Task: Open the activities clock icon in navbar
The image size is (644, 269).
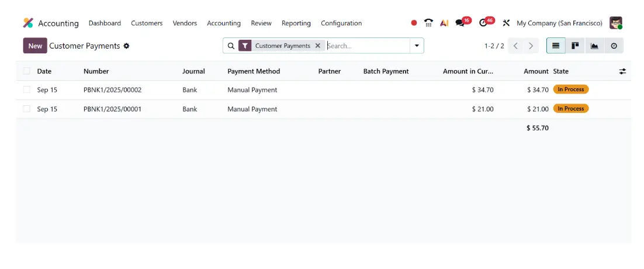Action: pos(483,23)
